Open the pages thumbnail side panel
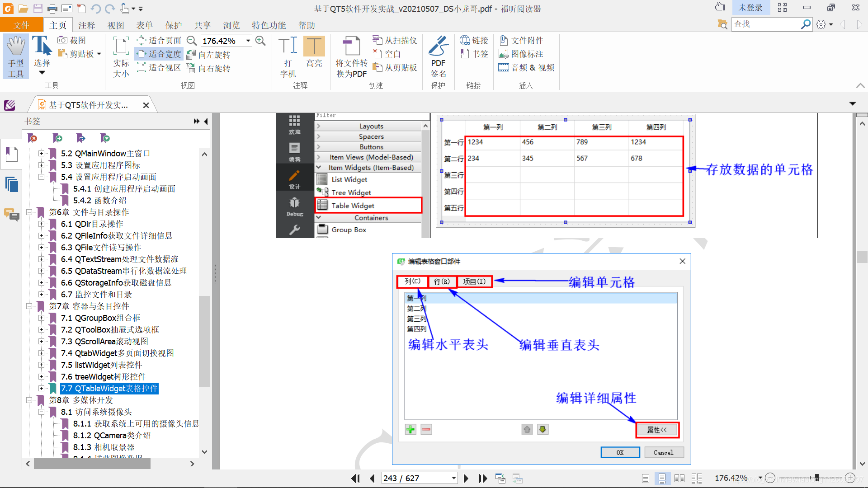This screenshot has width=868, height=488. tap(12, 184)
